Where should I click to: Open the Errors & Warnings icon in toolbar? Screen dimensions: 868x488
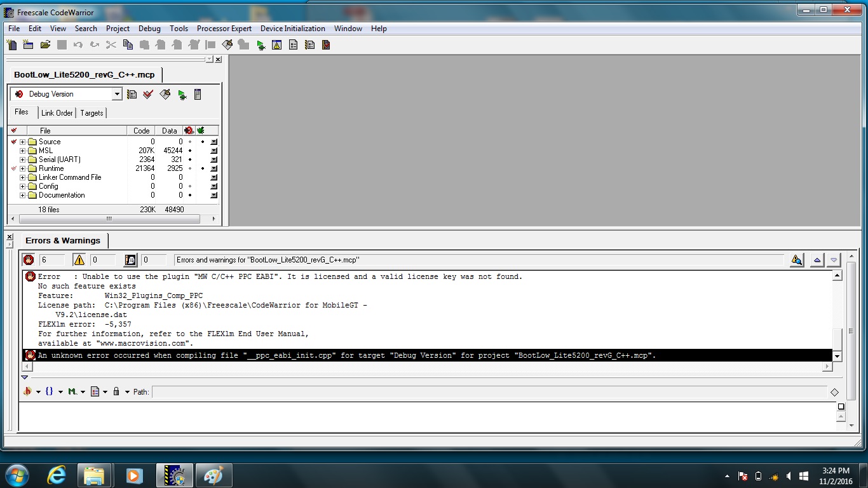click(276, 44)
